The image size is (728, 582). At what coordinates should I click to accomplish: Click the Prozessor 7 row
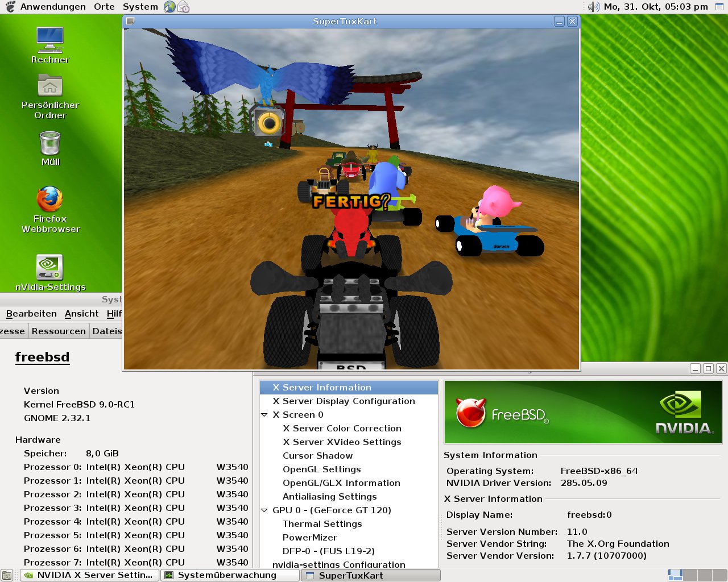[136, 562]
